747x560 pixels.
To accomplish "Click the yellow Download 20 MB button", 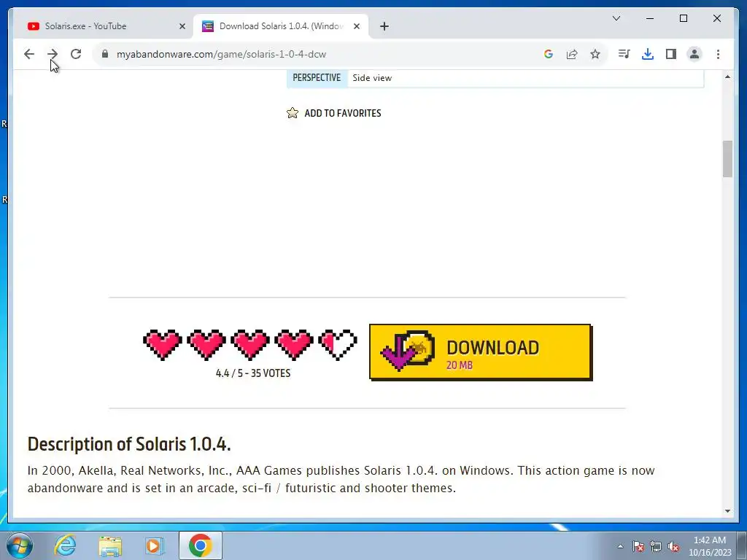I will click(x=481, y=352).
